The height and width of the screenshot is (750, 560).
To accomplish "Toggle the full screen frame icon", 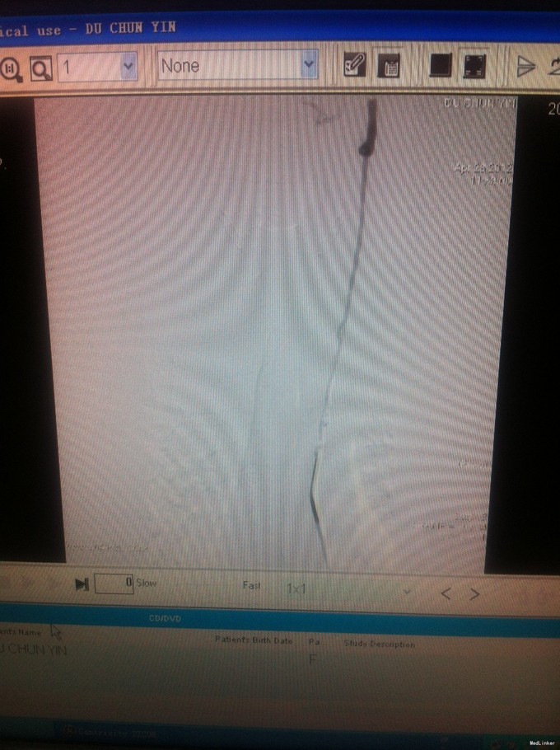I will pos(474,65).
